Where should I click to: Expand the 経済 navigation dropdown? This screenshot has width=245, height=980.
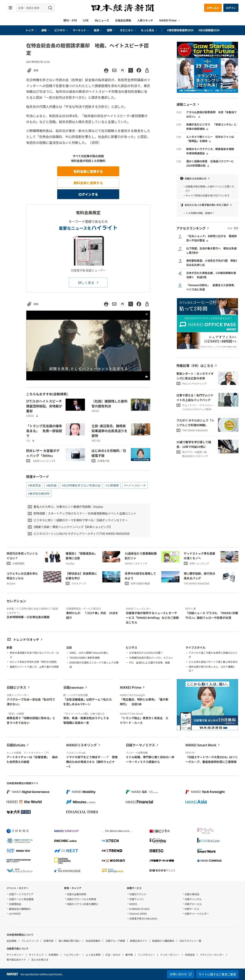[x=98, y=30]
